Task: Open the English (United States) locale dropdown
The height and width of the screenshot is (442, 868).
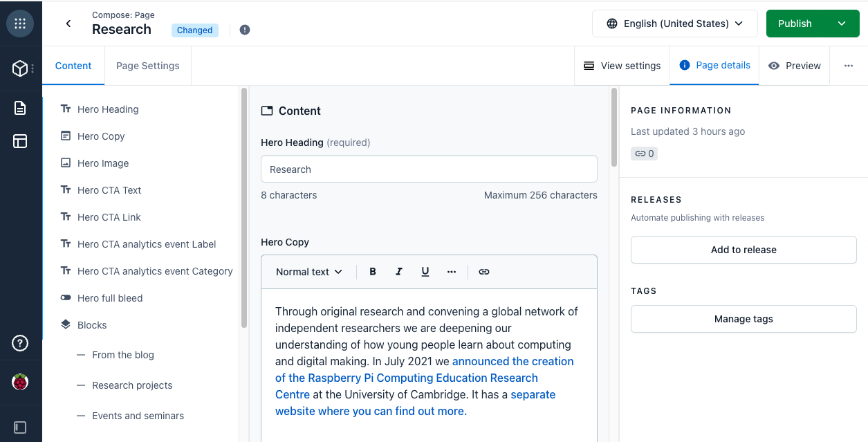Action: coord(674,23)
